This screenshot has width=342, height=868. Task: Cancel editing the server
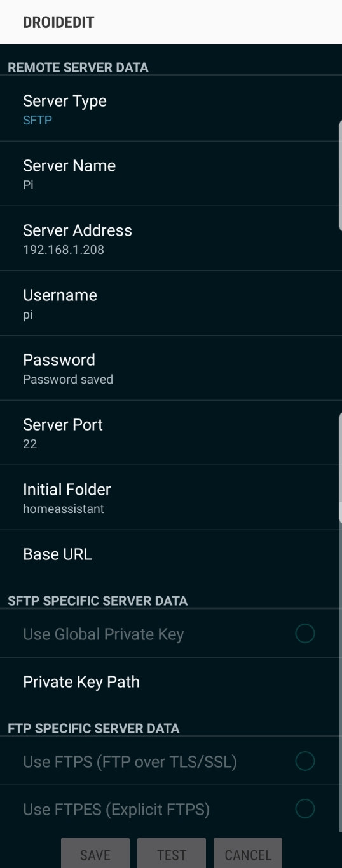click(x=248, y=855)
